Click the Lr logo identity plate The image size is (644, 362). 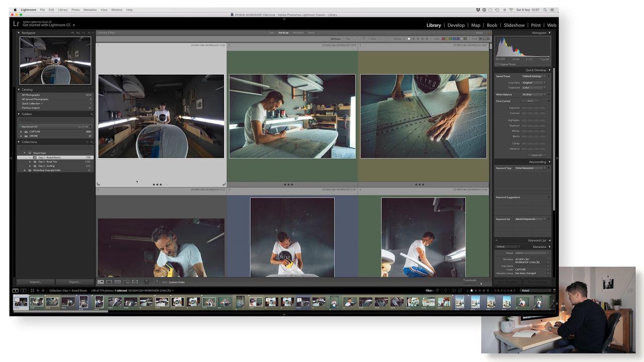click(16, 24)
